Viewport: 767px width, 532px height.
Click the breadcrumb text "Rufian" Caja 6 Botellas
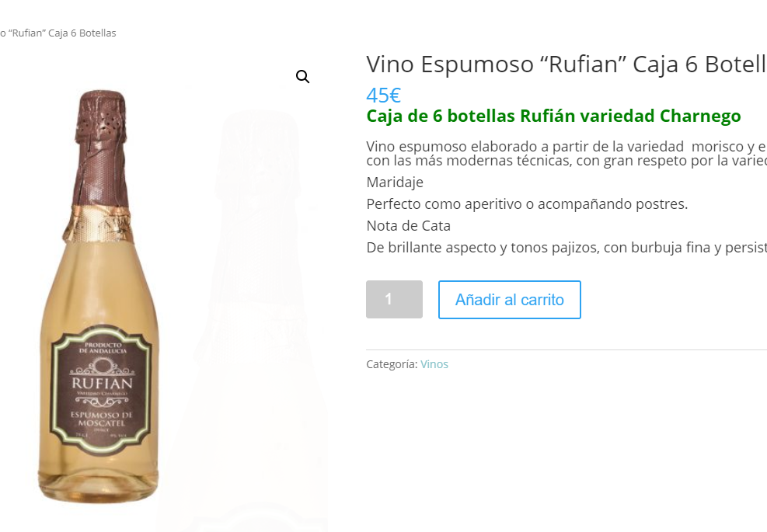pos(58,33)
